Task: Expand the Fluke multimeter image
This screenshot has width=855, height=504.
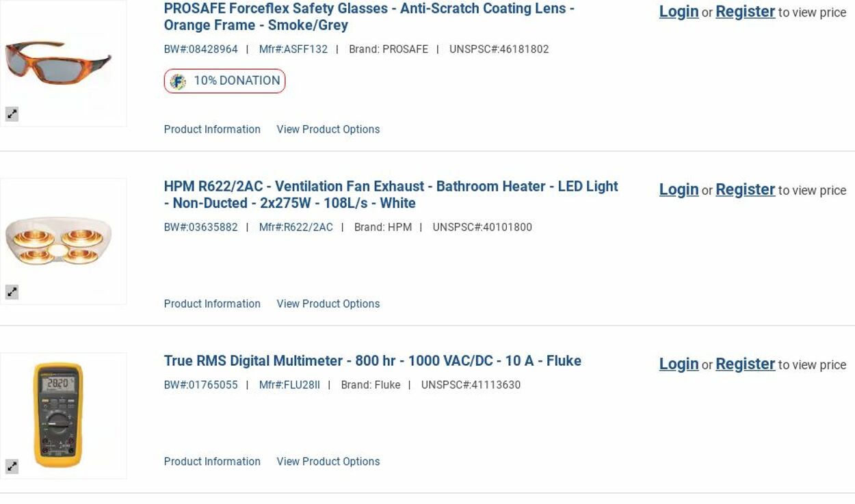Action: [x=12, y=466]
